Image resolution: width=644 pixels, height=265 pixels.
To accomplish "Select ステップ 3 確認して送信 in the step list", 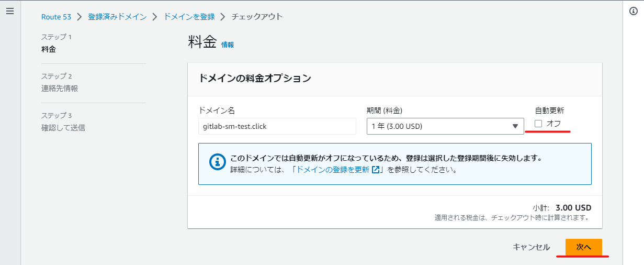I will point(64,122).
